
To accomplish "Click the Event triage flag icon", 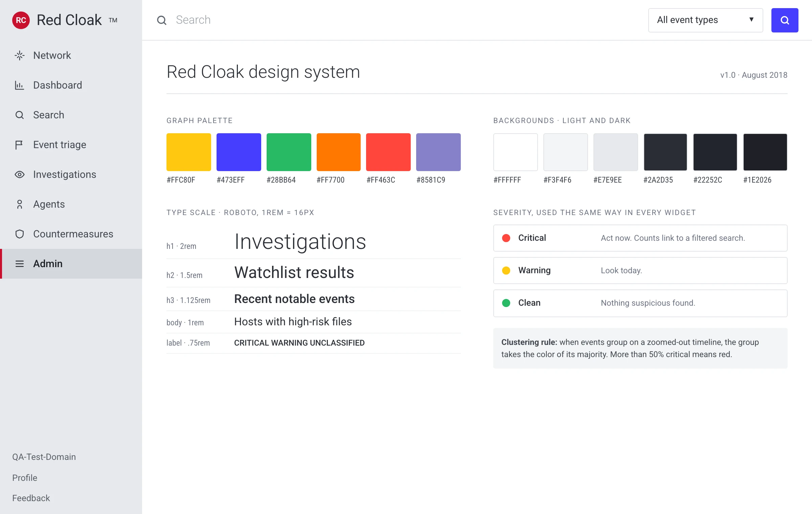I will (x=19, y=145).
